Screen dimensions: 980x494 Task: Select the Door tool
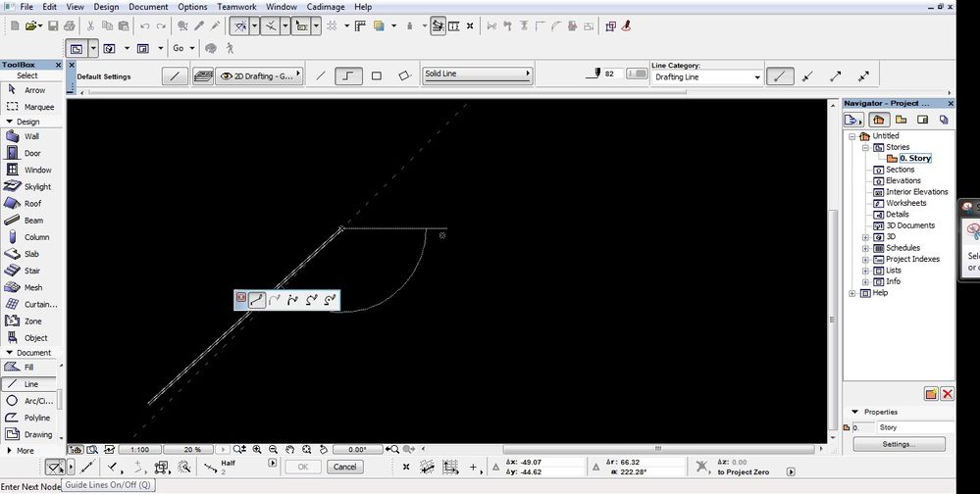[31, 153]
